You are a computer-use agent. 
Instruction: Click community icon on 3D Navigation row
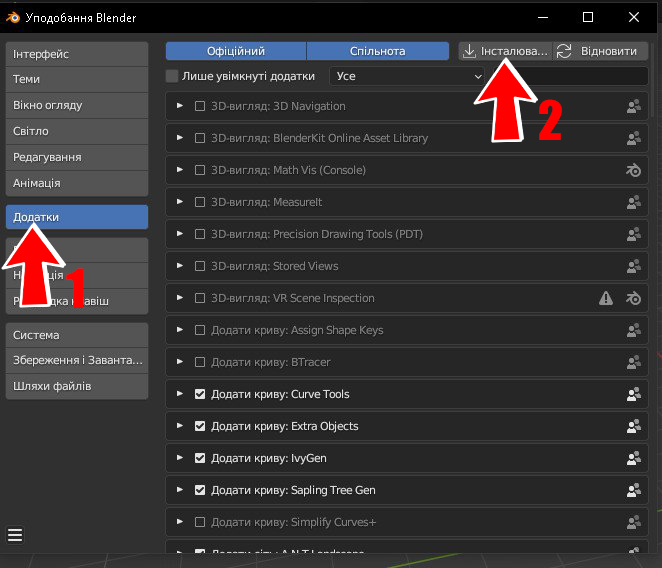coord(634,106)
